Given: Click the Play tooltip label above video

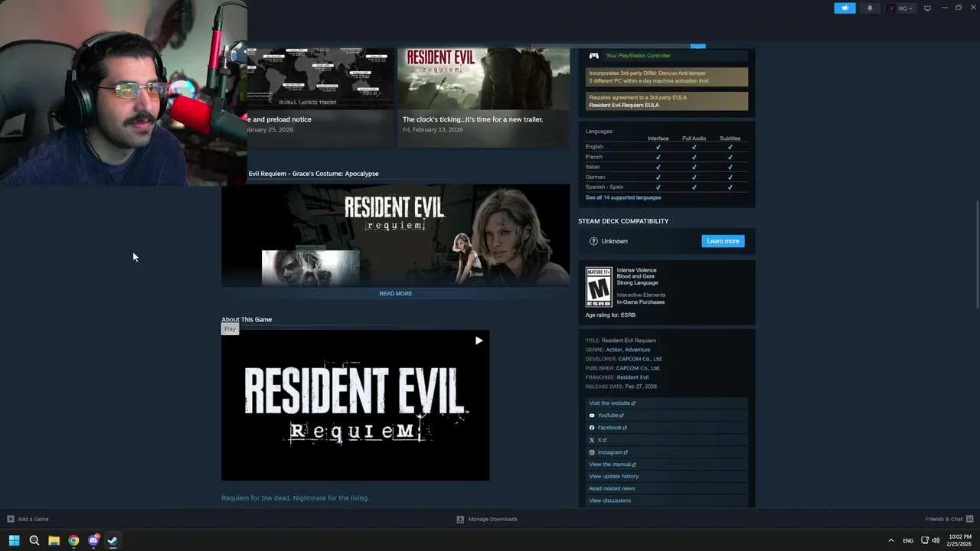Looking at the screenshot, I should [230, 329].
